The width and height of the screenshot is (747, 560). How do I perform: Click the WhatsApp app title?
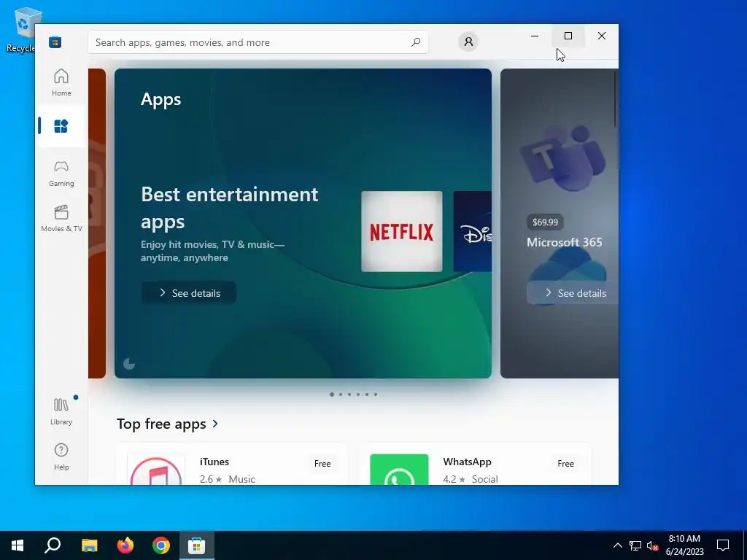point(467,462)
